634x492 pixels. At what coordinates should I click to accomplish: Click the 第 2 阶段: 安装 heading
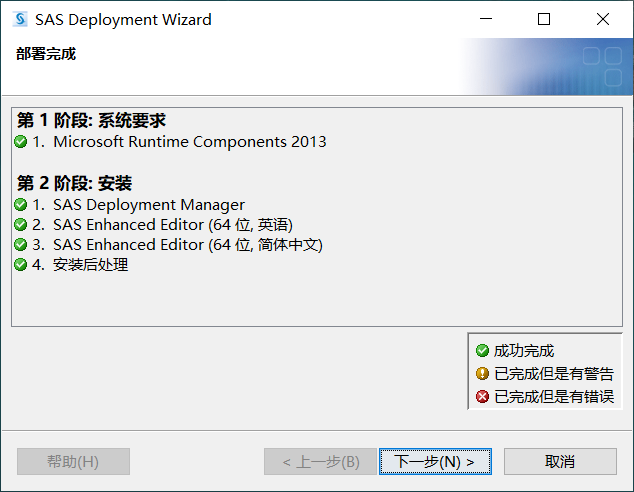75,183
